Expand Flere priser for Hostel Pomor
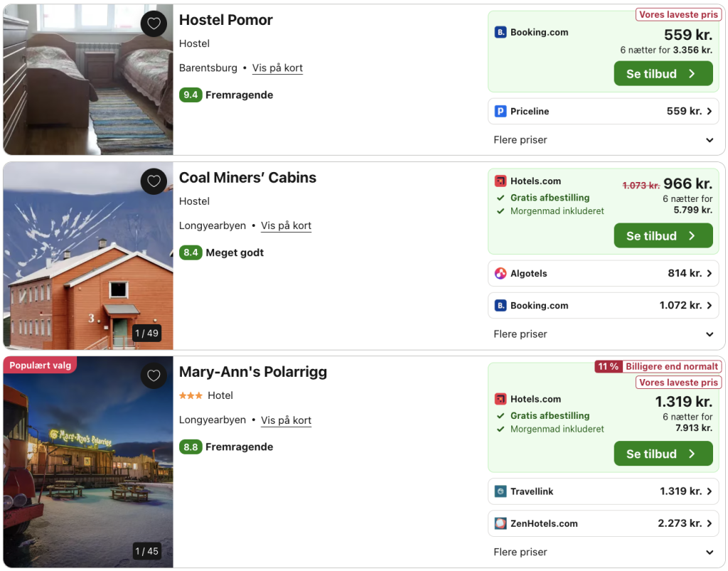Image resolution: width=728 pixels, height=571 pixels. click(710, 140)
